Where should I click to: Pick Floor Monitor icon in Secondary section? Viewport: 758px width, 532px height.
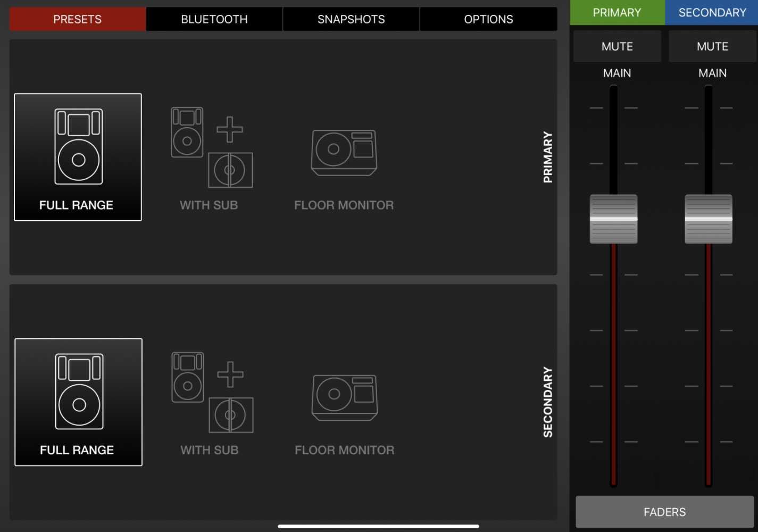[344, 397]
